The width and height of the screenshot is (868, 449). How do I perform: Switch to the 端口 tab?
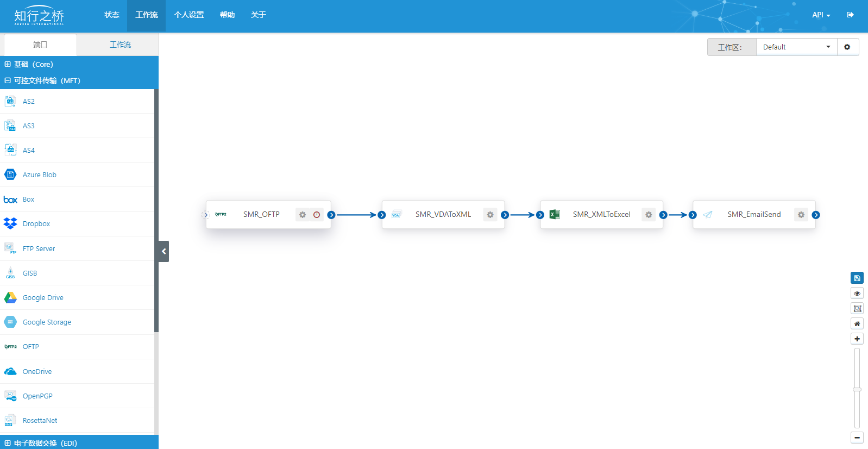pyautogui.click(x=40, y=45)
